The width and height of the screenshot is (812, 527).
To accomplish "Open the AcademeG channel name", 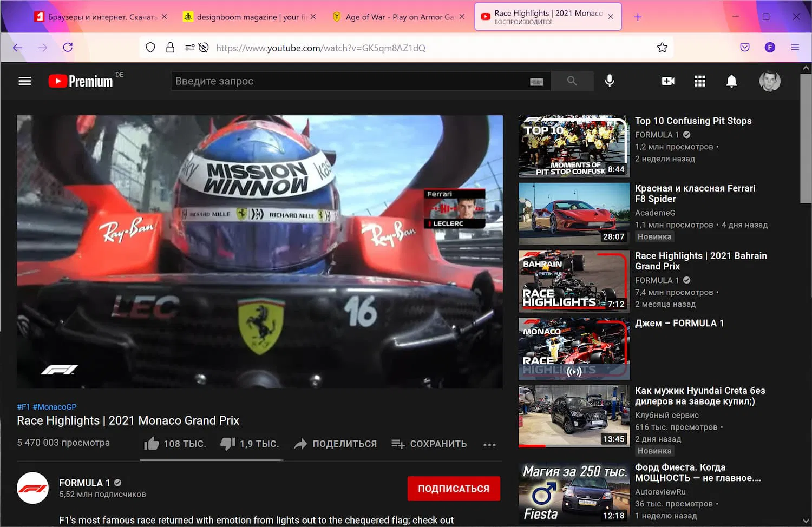I will click(655, 213).
